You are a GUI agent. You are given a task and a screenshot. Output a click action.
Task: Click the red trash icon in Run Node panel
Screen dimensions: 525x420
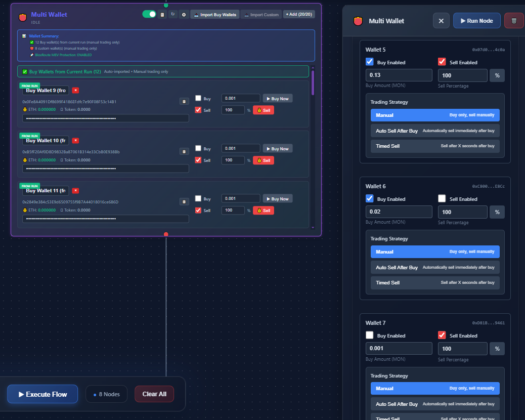pyautogui.click(x=514, y=21)
